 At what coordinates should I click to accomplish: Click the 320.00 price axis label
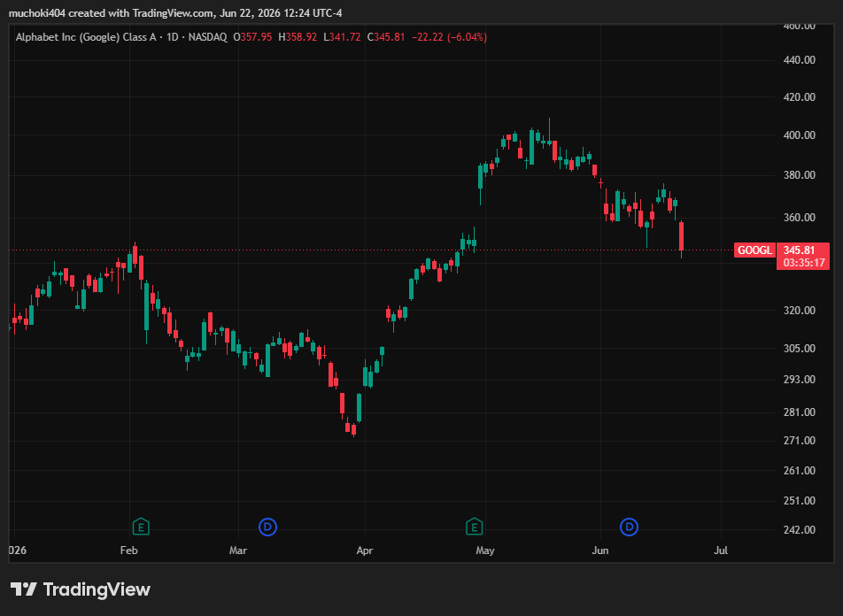[800, 310]
